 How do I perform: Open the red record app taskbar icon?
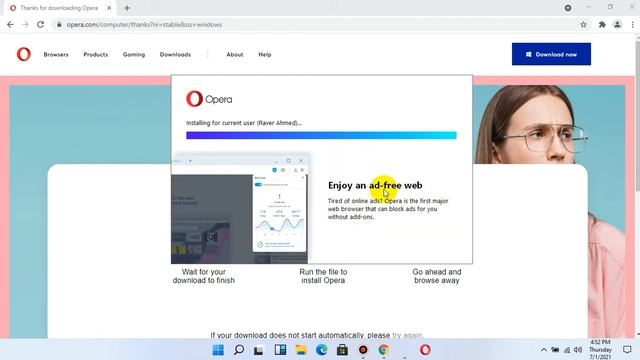pos(363,350)
